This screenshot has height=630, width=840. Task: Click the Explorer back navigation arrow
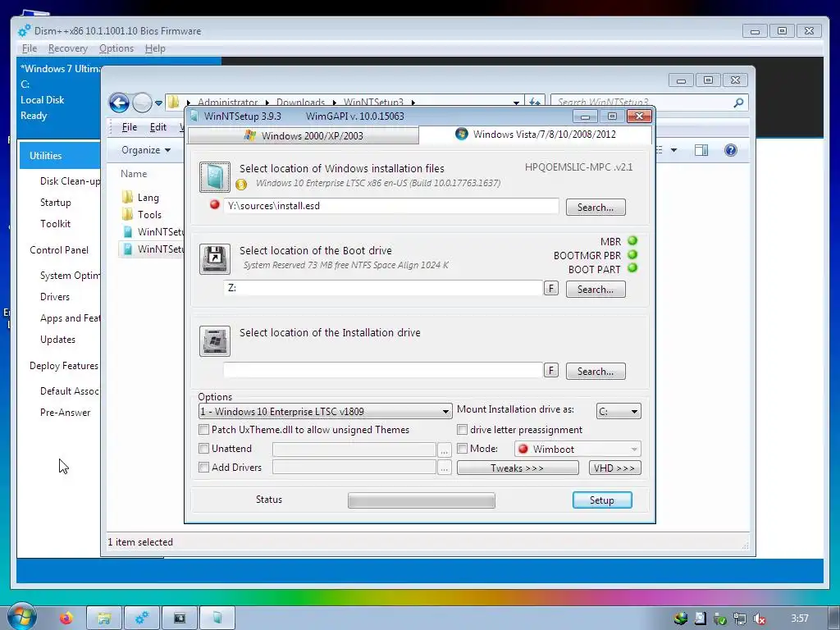[x=119, y=103]
